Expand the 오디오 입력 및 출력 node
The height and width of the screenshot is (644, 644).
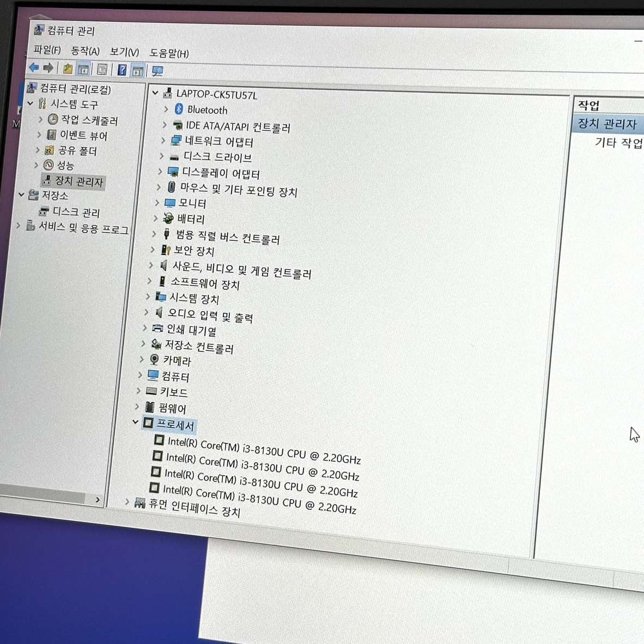(x=146, y=313)
